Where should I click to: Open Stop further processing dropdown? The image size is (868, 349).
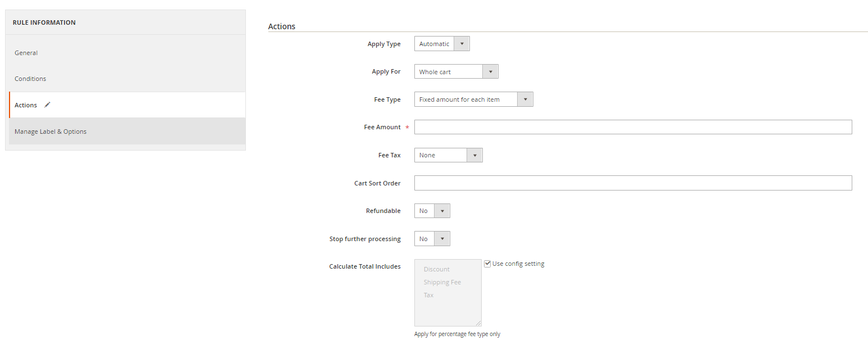432,239
